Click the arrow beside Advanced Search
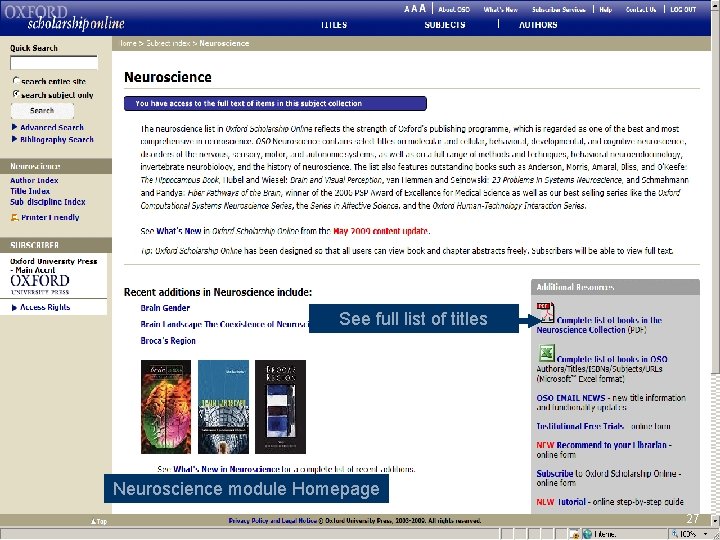 pos(14,127)
